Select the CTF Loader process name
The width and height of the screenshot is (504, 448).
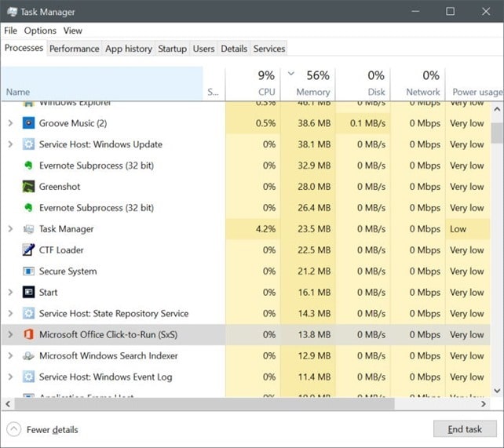(61, 249)
